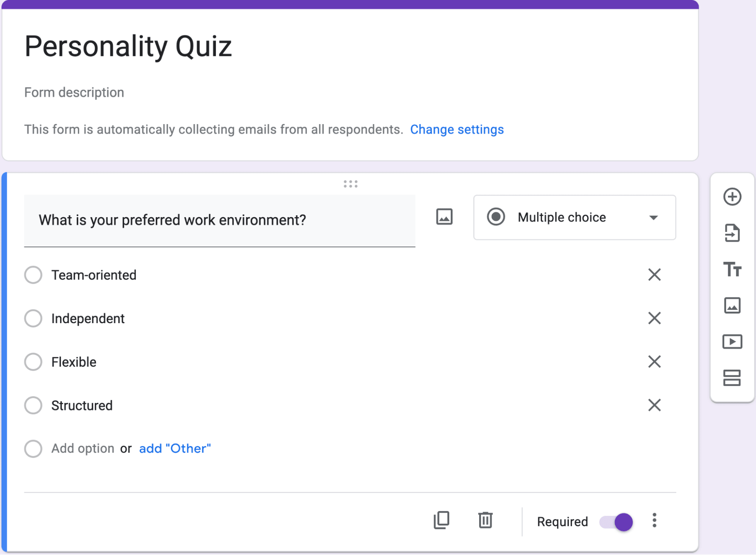This screenshot has width=756, height=555.
Task: Delete the question with trash icon
Action: click(x=485, y=520)
